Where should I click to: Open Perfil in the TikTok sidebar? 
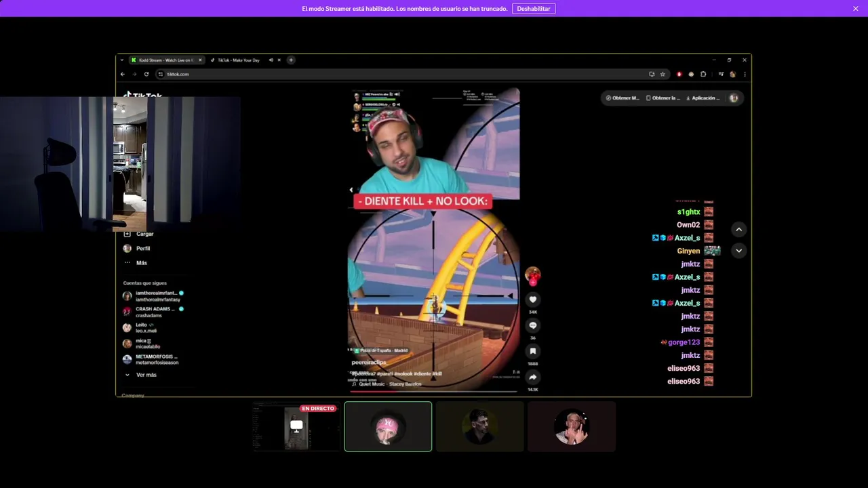137,248
